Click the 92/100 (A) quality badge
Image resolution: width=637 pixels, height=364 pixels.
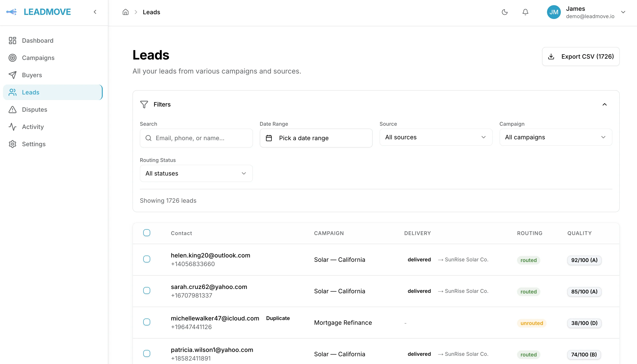click(x=584, y=260)
